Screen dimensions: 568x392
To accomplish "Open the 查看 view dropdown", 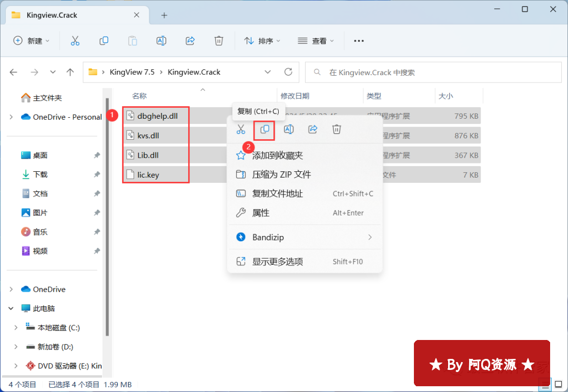I will point(316,41).
